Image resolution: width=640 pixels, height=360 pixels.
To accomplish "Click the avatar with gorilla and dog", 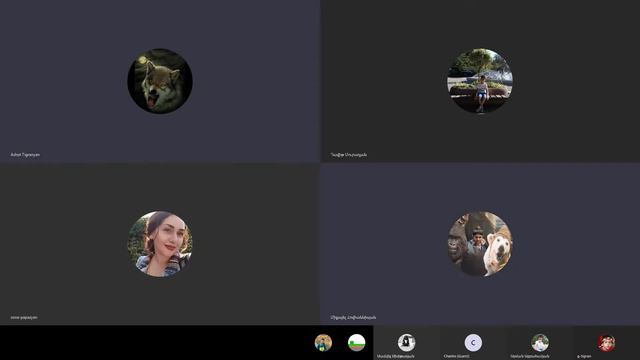I will [x=480, y=244].
